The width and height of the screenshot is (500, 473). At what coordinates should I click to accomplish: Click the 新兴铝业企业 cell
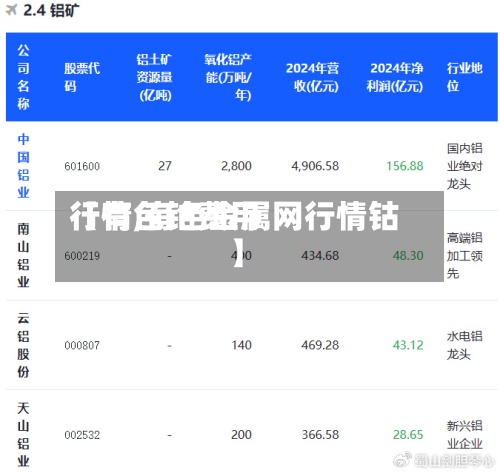click(x=465, y=435)
